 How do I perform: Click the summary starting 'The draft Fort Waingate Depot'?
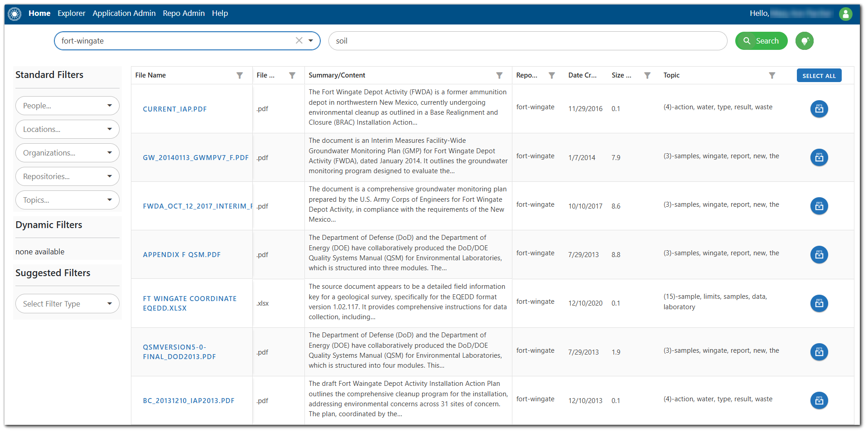click(x=408, y=399)
